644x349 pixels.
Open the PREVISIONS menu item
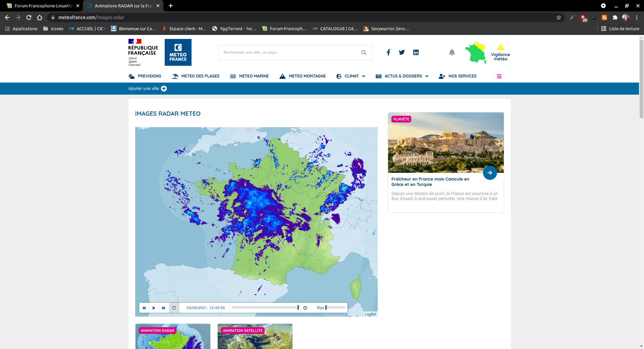145,76
